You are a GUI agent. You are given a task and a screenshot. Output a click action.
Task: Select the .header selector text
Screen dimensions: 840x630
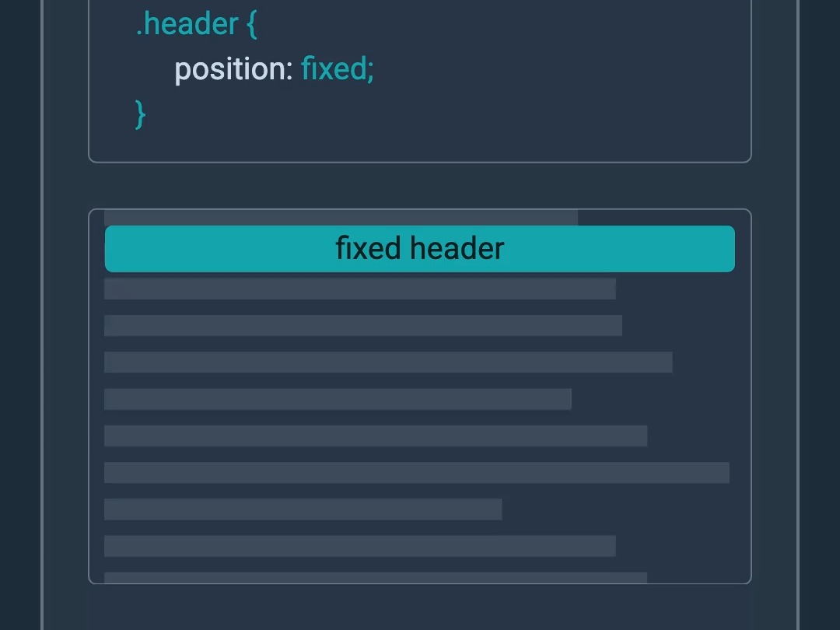[187, 25]
